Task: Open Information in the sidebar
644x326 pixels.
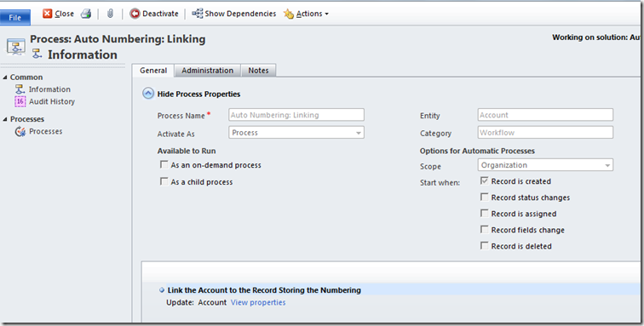Action: coord(49,89)
